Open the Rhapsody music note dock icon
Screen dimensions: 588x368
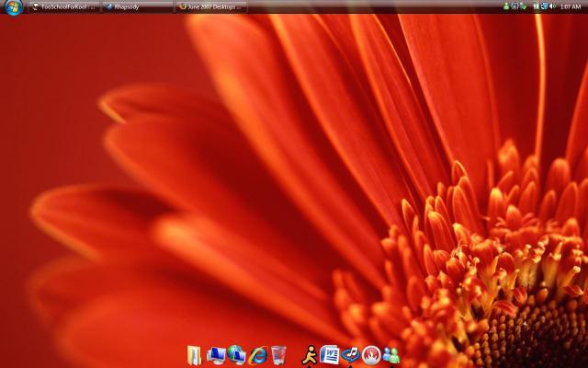pos(351,355)
